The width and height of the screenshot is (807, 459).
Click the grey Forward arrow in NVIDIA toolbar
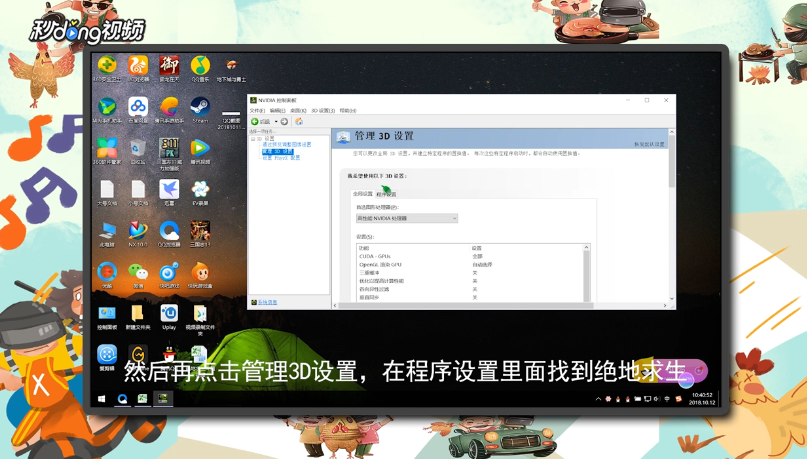coord(284,121)
